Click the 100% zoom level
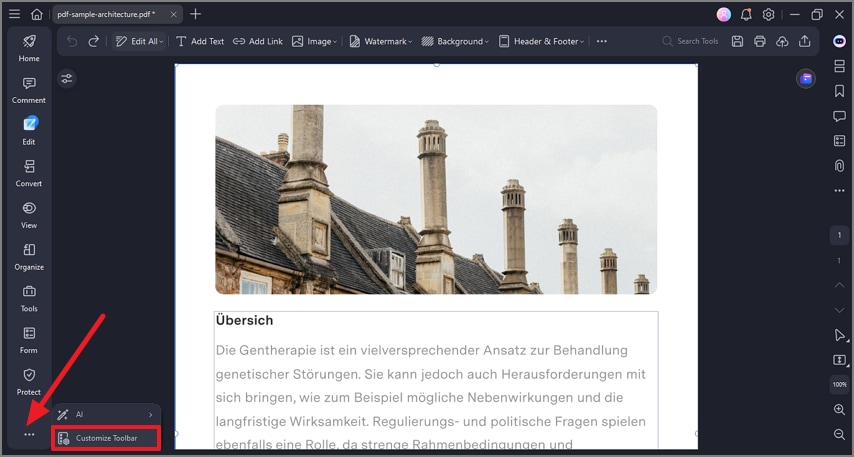Screen dimensions: 854x457 pos(839,385)
